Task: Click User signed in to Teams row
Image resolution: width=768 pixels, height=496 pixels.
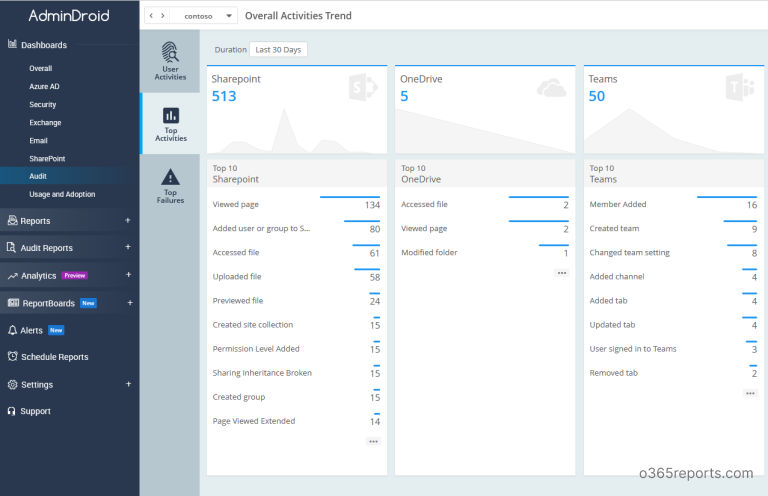Action: (673, 349)
